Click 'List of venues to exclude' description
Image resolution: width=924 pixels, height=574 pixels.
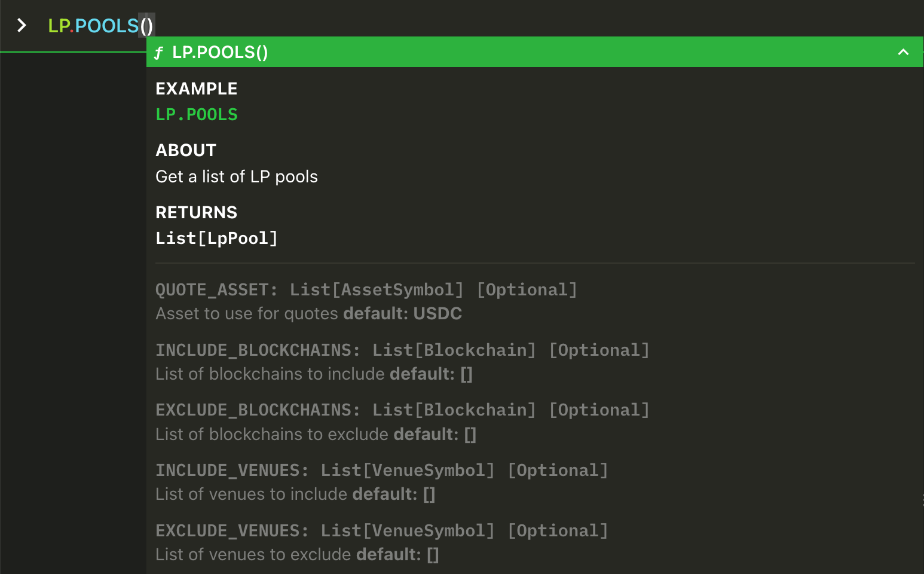point(253,554)
